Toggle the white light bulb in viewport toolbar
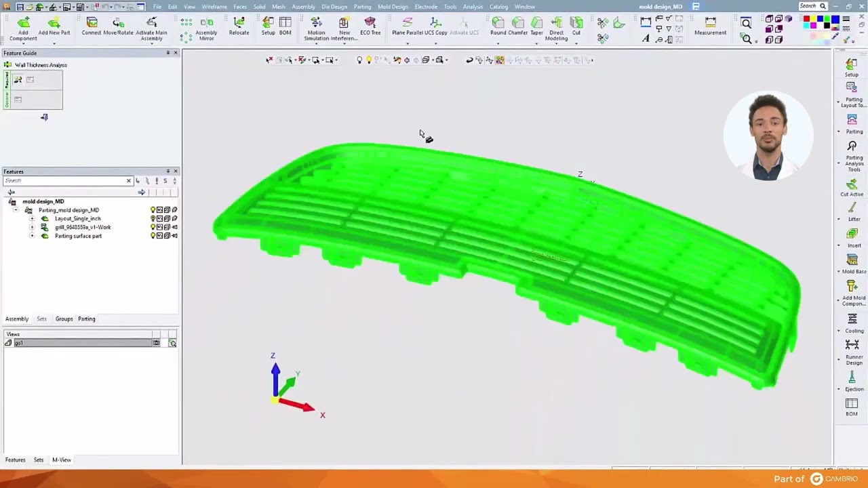Image resolution: width=868 pixels, height=488 pixels. pyautogui.click(x=359, y=60)
